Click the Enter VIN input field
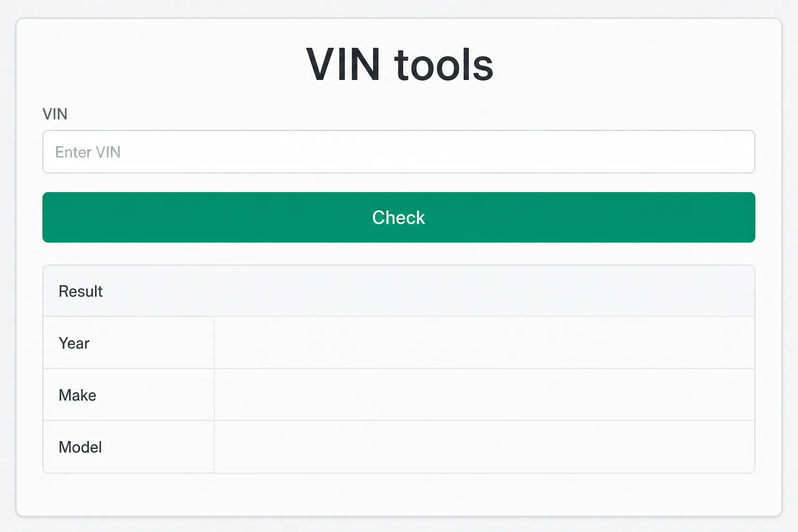This screenshot has width=798, height=532. coord(398,152)
